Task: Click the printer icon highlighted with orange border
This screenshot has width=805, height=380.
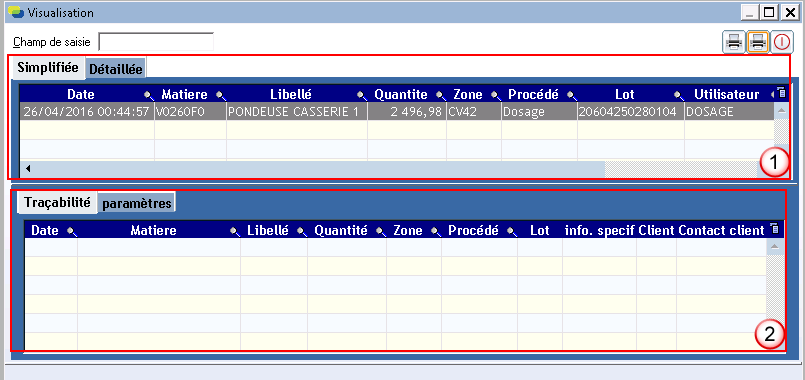Action: pyautogui.click(x=758, y=42)
